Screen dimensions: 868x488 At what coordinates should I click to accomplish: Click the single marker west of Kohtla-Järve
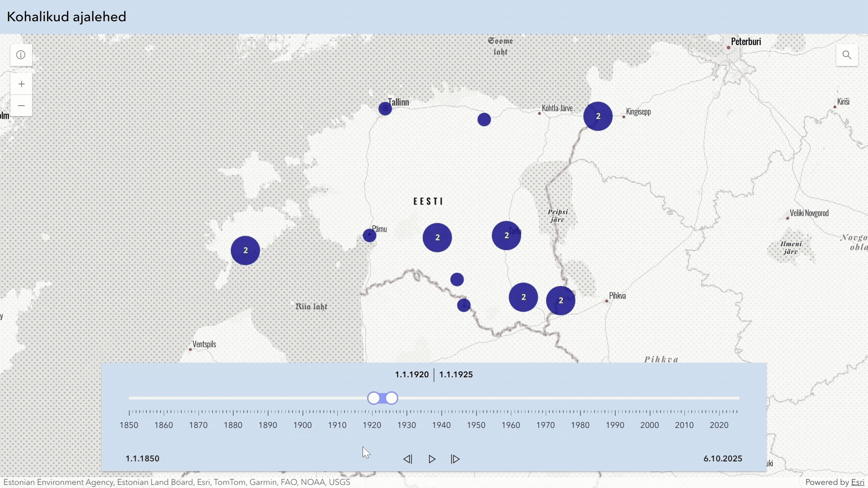(x=484, y=119)
